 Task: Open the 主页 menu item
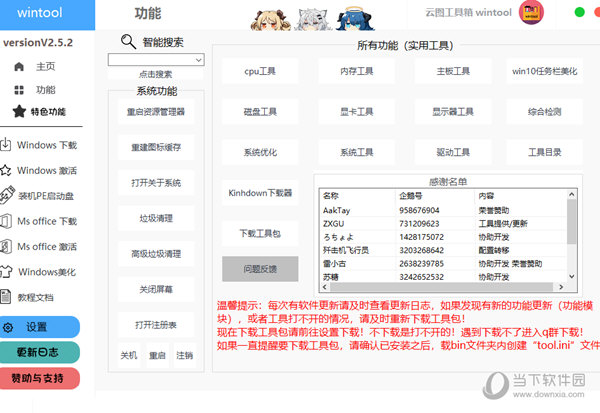pyautogui.click(x=46, y=67)
